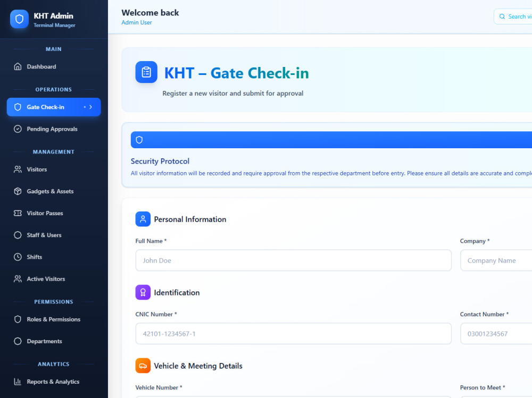Screen dimensions: 532x398
Task: Click the Visitors people icon
Action: point(18,170)
